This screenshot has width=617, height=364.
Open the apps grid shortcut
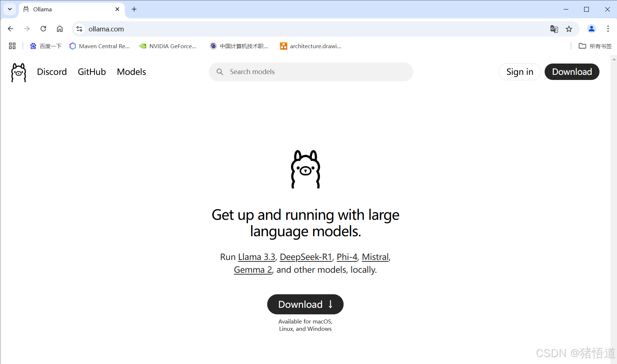point(12,46)
